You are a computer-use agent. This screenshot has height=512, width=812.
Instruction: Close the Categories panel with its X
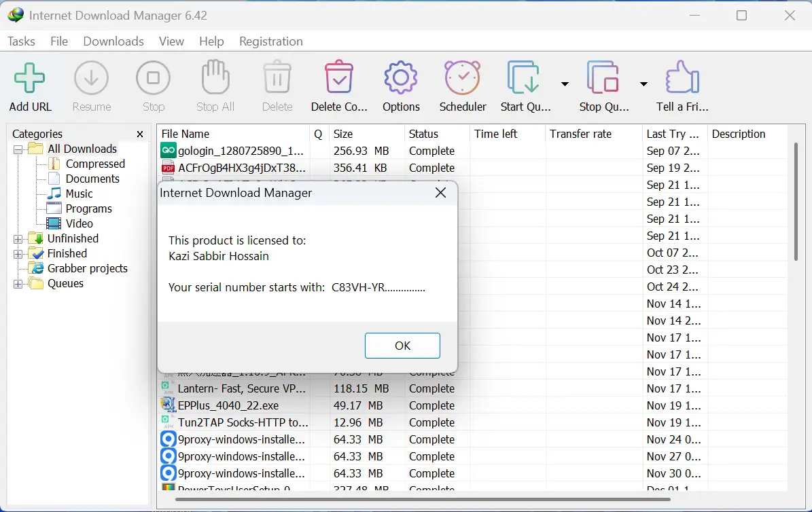tap(140, 134)
